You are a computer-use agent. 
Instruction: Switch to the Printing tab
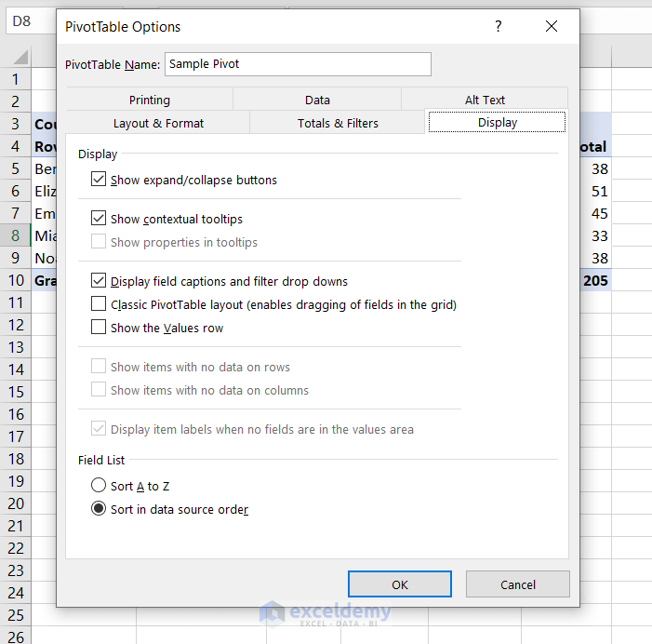coord(150,100)
